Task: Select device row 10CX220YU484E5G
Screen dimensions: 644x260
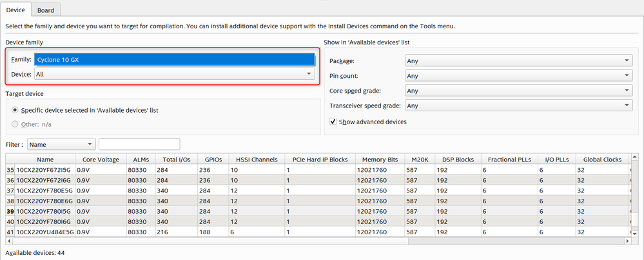Action: [x=44, y=232]
